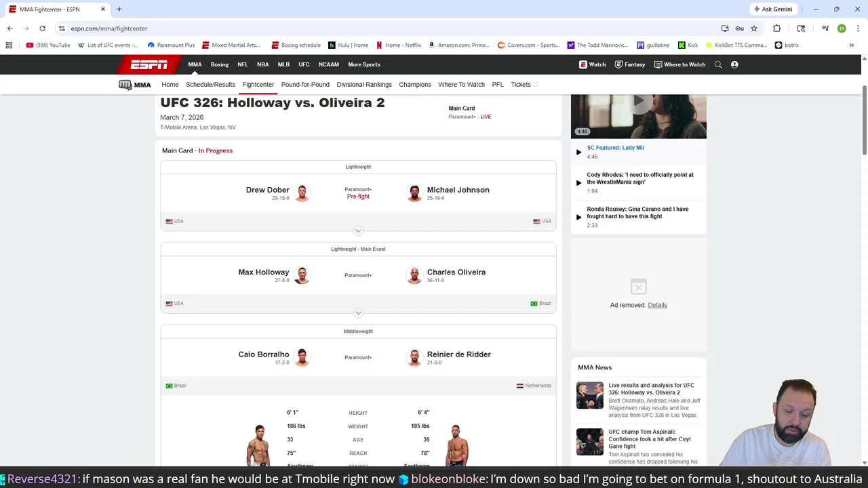Open Boxing schedule bookmark
This screenshot has width=868, height=488.
pos(296,45)
